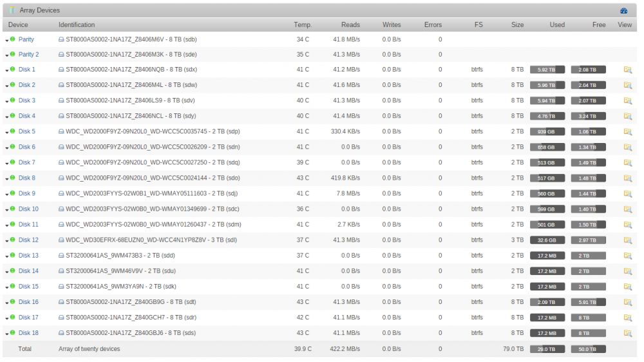Click the dashboard gauge icon in Array Devices header
Viewport: 644px width, 362px height.
point(623,11)
